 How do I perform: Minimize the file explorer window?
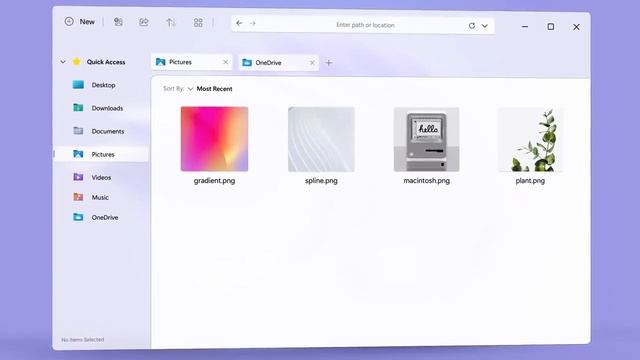pos(525,27)
